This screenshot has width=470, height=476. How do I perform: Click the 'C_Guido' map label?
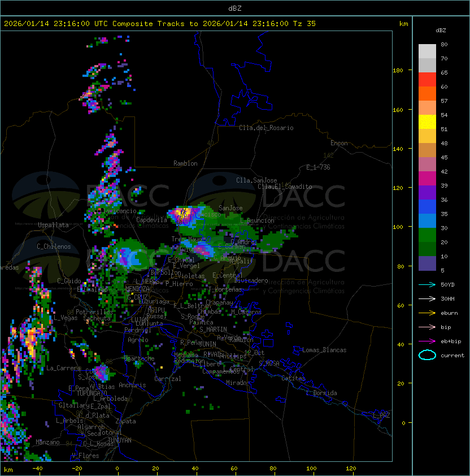69,281
